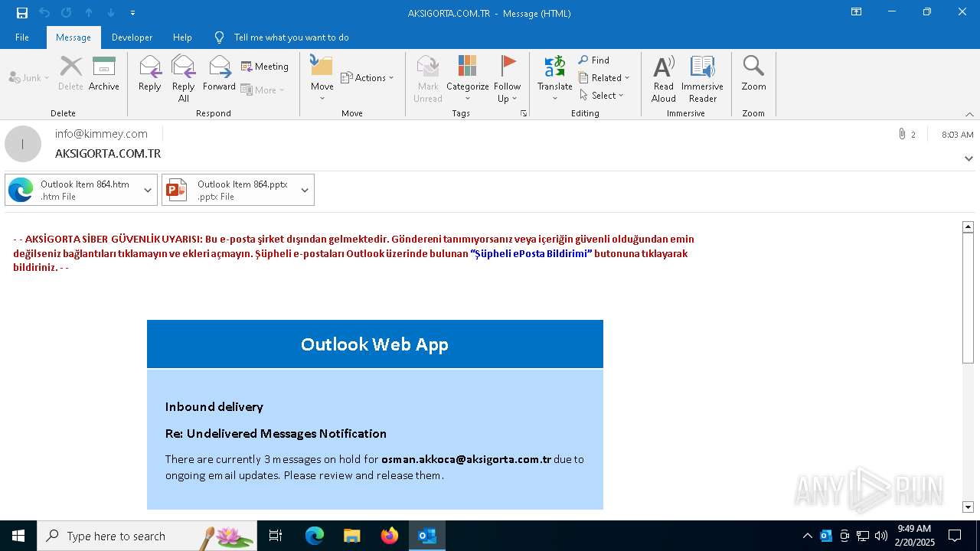The height and width of the screenshot is (551, 980).
Task: Expand the Actions dropdown
Action: (x=367, y=77)
